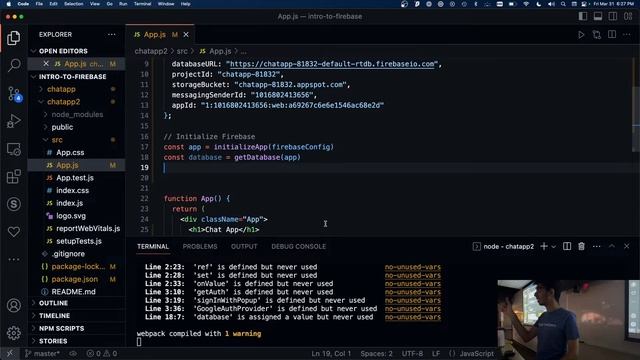640x360 pixels.
Task: Open the Extensions view
Action: [14, 177]
